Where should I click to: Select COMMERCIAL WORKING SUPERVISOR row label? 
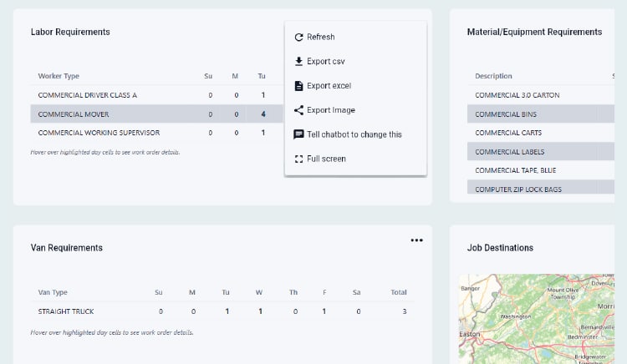click(x=99, y=133)
